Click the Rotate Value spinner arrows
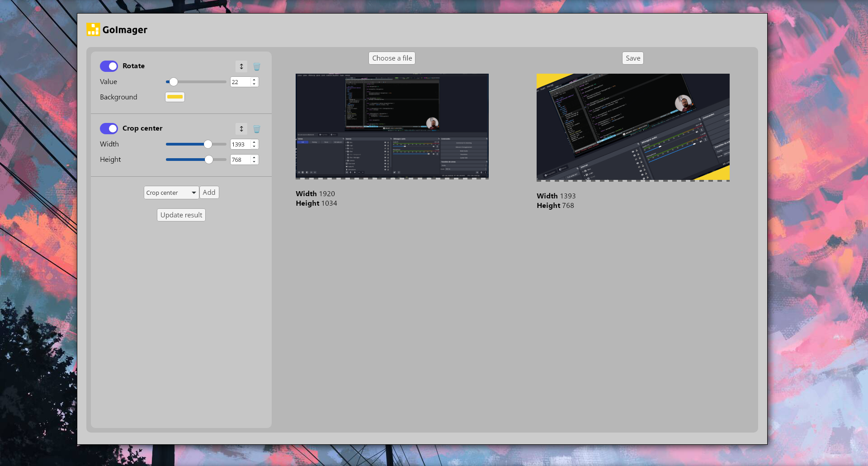This screenshot has height=466, width=868. coord(254,82)
